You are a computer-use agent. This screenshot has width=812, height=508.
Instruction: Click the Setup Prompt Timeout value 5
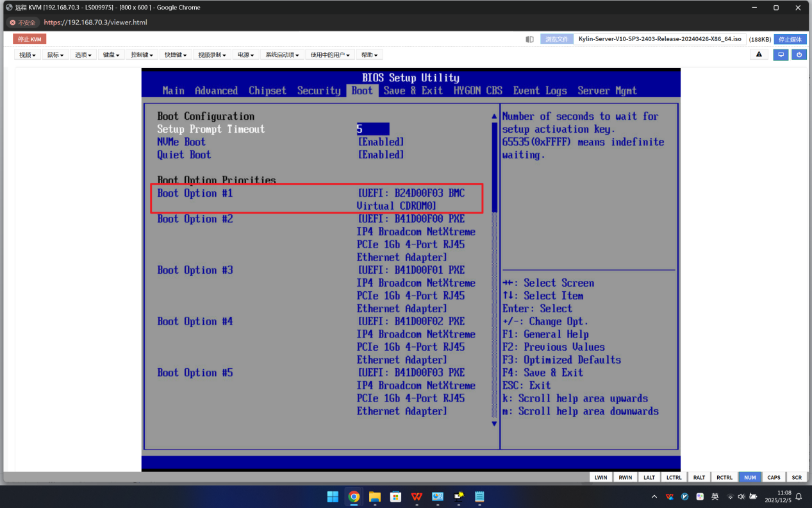(372, 129)
